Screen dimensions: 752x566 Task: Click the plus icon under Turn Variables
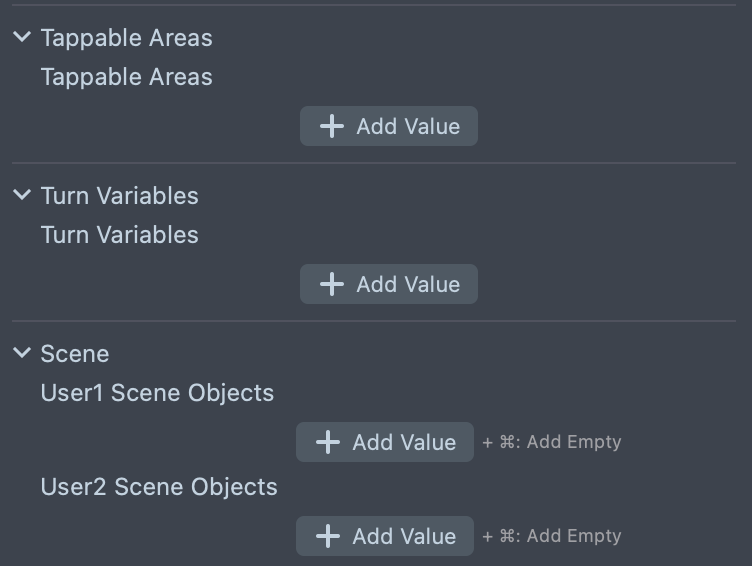[x=332, y=285]
